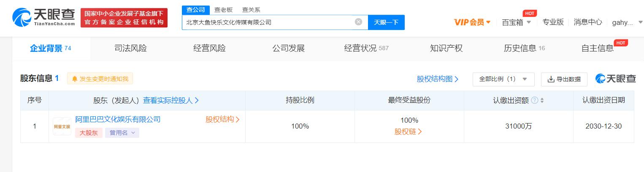644x172 pixels.
Task: Click the help icon beside 认缴出资额
Action: (535, 100)
